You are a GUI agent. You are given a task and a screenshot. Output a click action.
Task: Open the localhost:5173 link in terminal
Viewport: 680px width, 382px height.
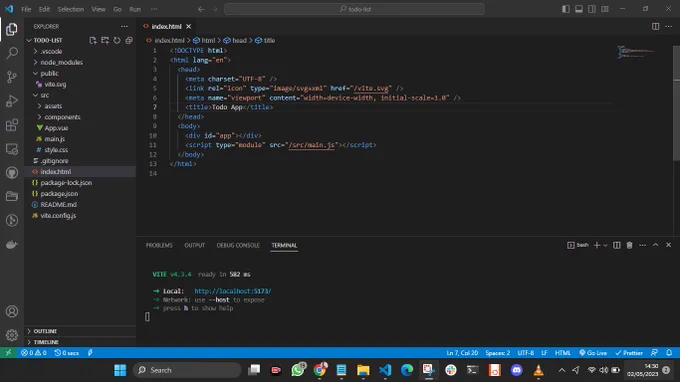tap(233, 291)
